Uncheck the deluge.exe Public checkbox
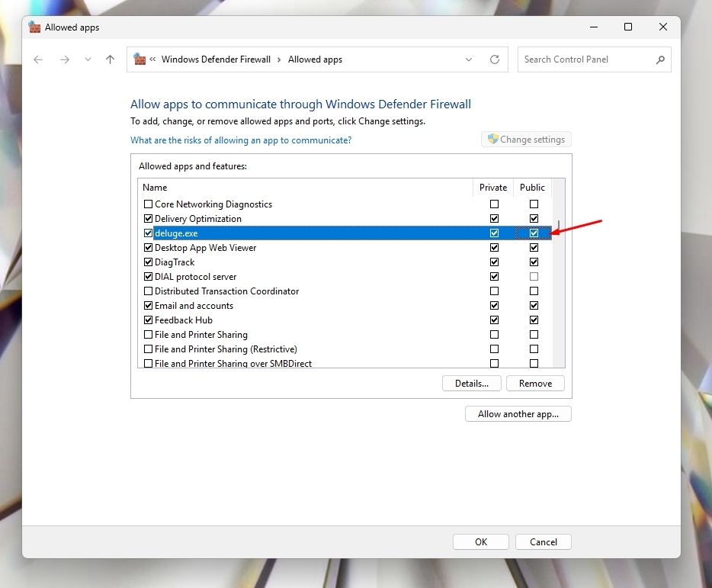712x588 pixels. [534, 233]
